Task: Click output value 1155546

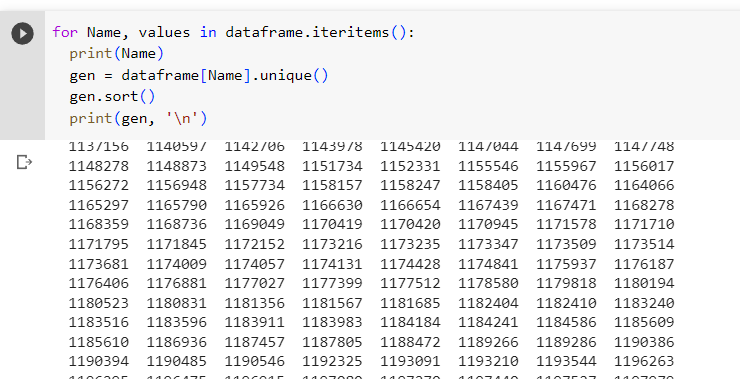Action: point(488,166)
